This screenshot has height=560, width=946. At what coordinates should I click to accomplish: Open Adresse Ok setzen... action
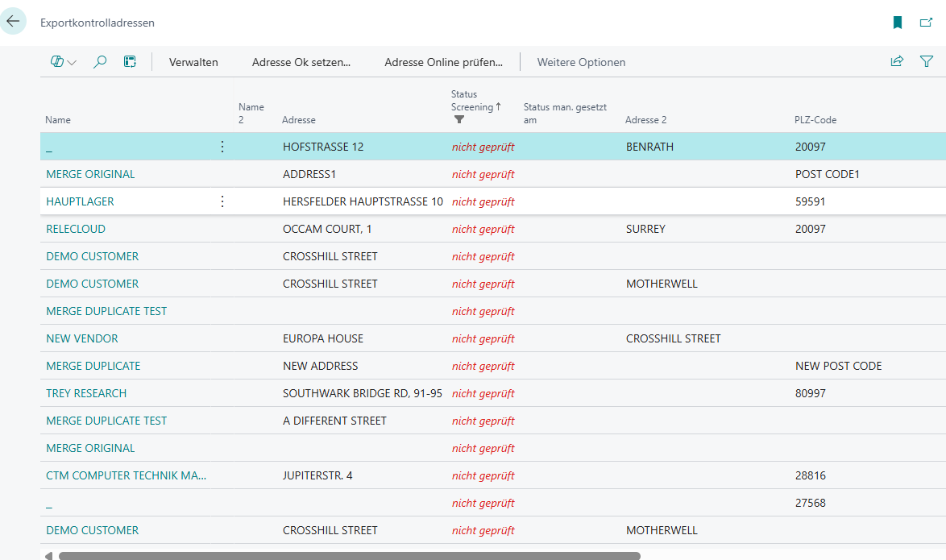301,62
